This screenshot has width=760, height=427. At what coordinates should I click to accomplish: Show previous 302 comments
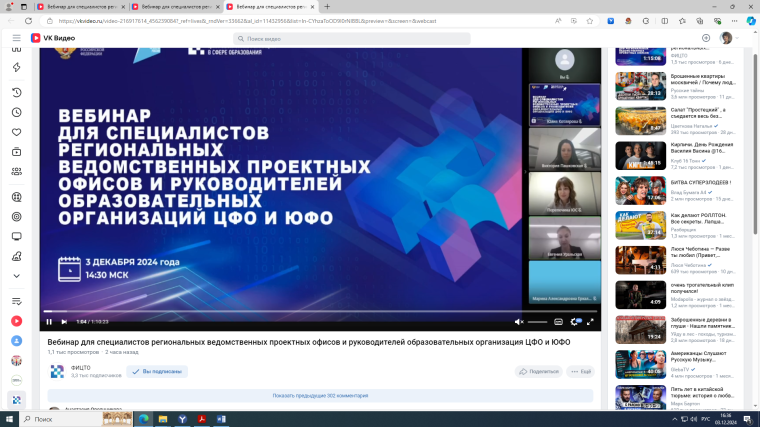(320, 396)
